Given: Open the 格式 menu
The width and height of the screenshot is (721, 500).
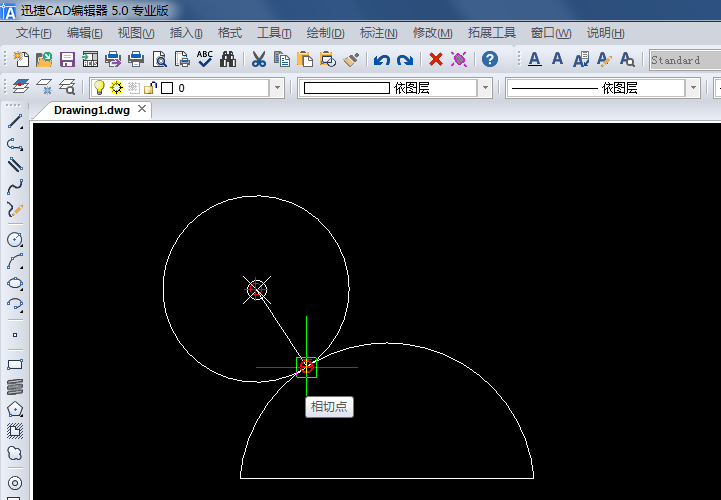Looking at the screenshot, I should (x=229, y=33).
